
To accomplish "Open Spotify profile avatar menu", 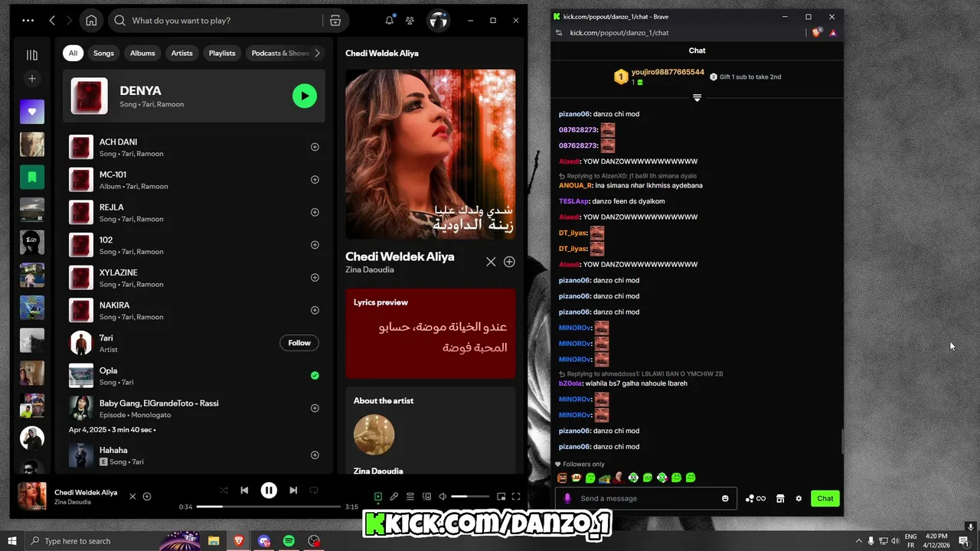I will click(x=438, y=21).
